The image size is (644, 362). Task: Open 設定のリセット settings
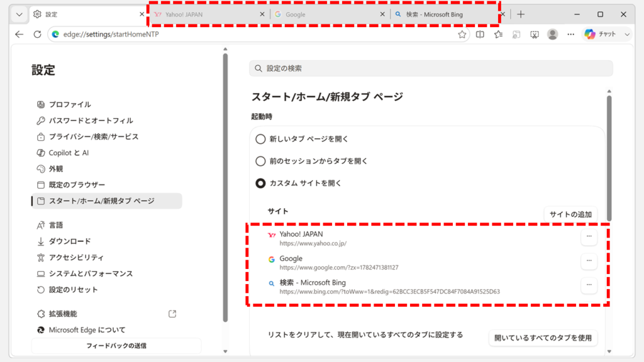point(107,289)
